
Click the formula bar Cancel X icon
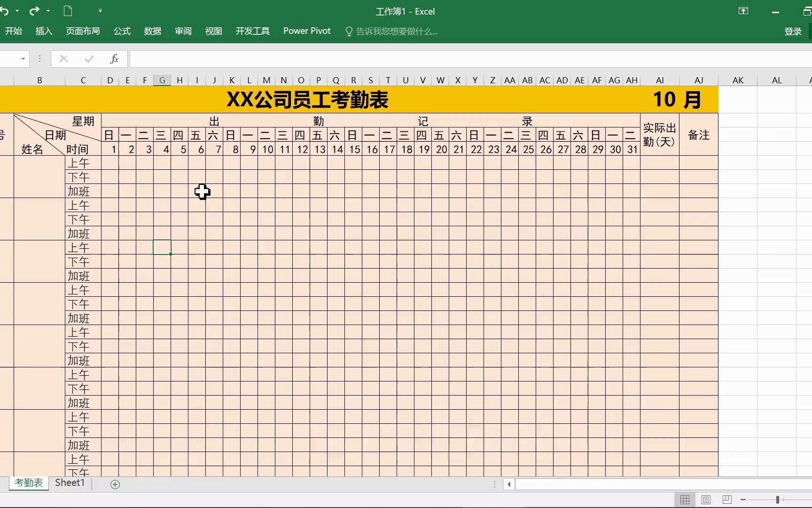(63, 59)
